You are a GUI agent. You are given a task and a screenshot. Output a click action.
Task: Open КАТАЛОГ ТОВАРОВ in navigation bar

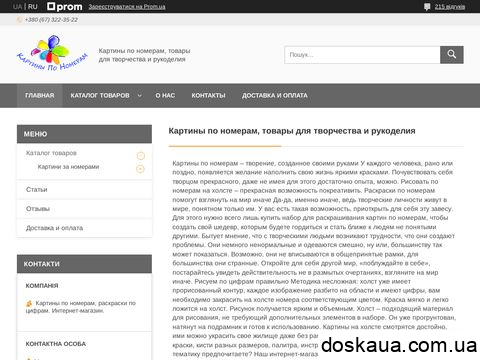(x=100, y=95)
